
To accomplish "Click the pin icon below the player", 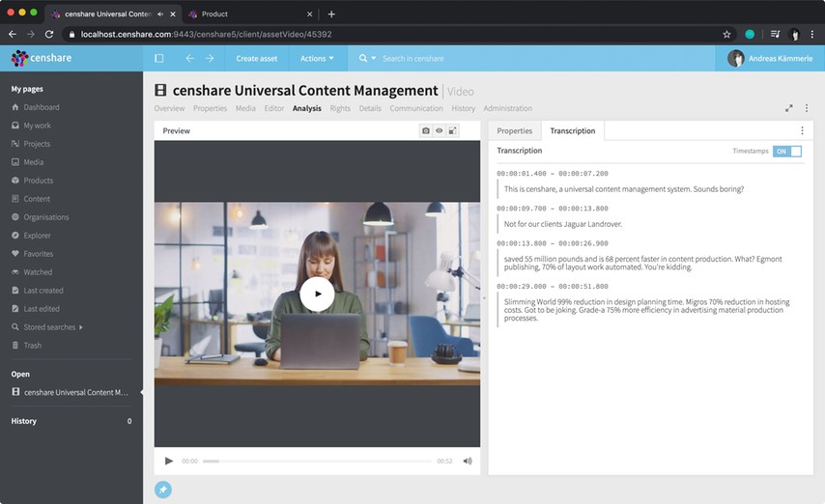I will pyautogui.click(x=163, y=490).
